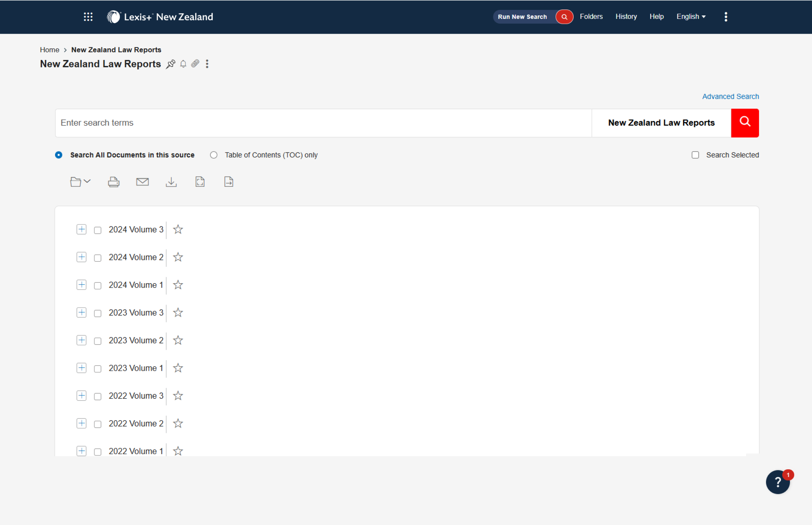The height and width of the screenshot is (525, 812).
Task: Open Folders in the top navigation
Action: pyautogui.click(x=591, y=16)
